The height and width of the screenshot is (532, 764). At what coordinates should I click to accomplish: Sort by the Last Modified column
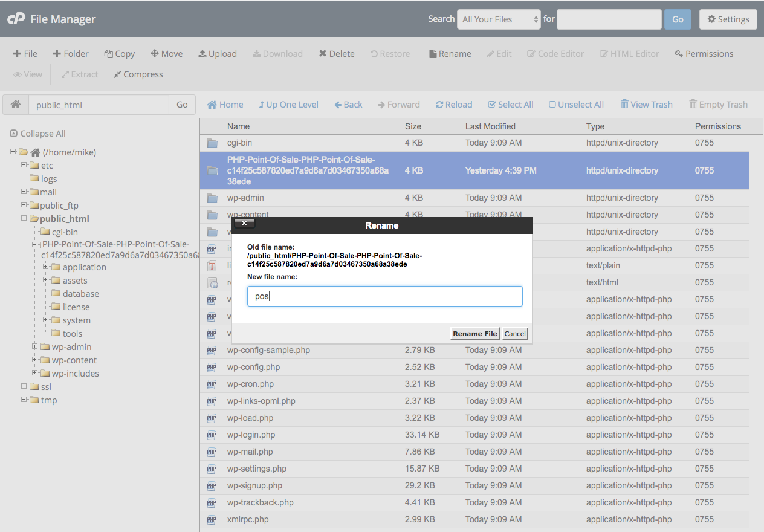click(490, 126)
